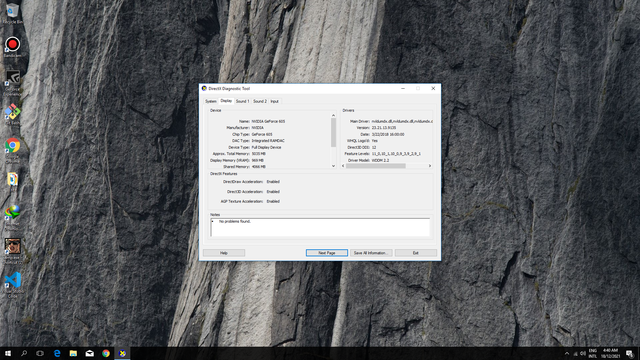The height and width of the screenshot is (360, 640).
Task: Click the DirectX Diagnostic Tool title icon
Action: [x=204, y=88]
